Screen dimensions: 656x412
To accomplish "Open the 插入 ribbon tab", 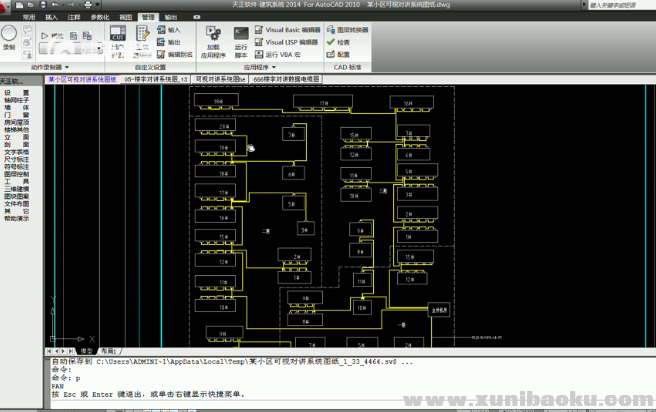I will pyautogui.click(x=51, y=18).
